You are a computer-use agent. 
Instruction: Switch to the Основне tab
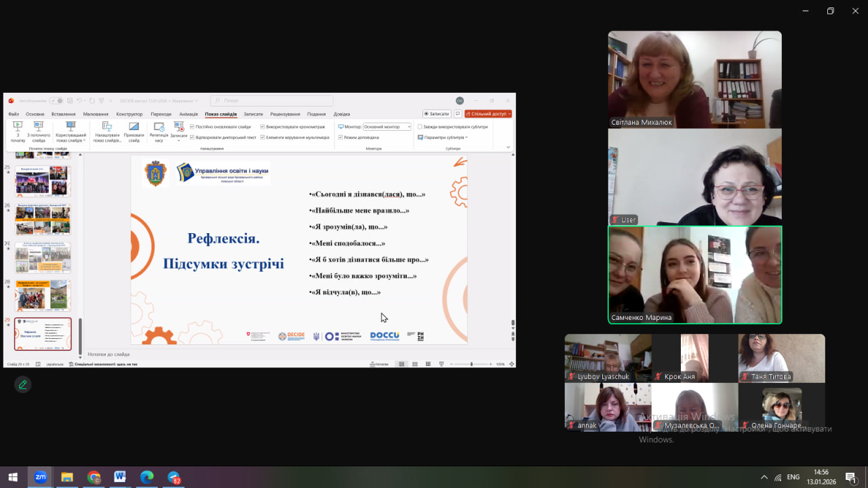tap(35, 114)
